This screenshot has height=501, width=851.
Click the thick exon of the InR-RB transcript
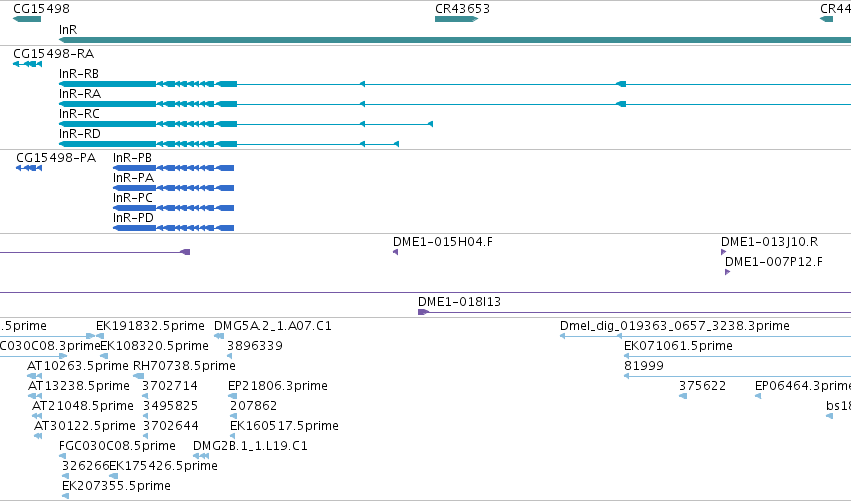107,84
